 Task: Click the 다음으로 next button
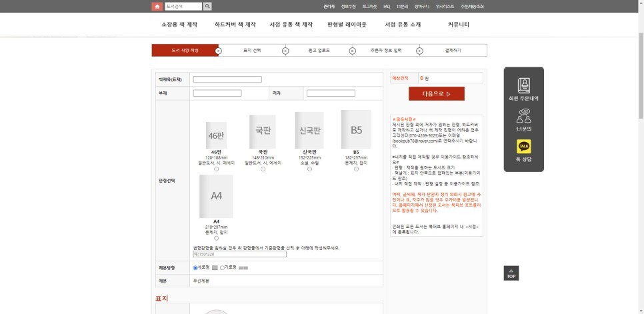coord(437,93)
